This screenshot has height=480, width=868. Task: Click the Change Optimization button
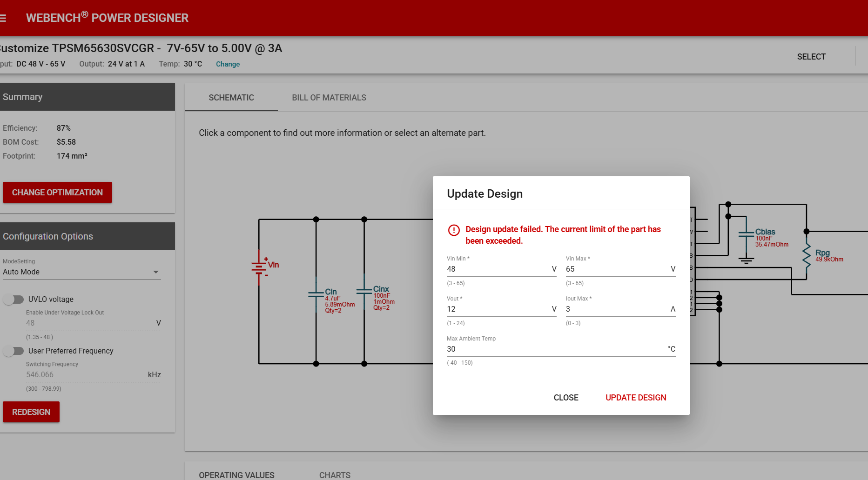pyautogui.click(x=57, y=193)
